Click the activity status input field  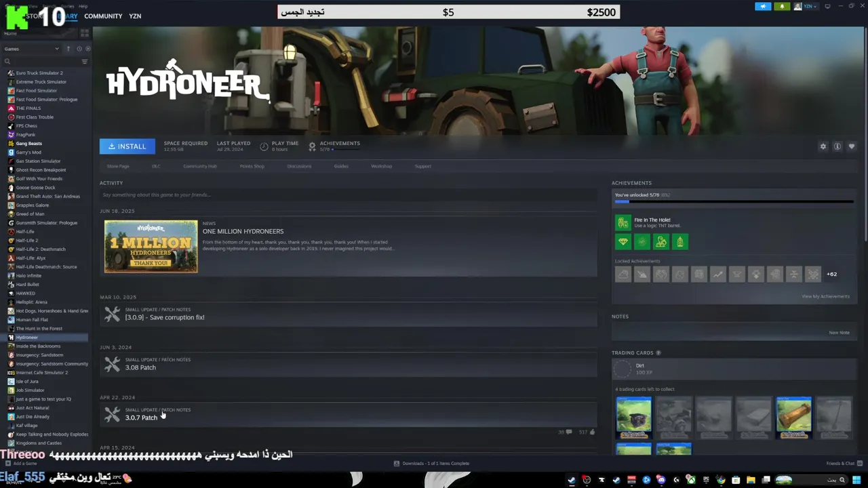click(x=348, y=195)
